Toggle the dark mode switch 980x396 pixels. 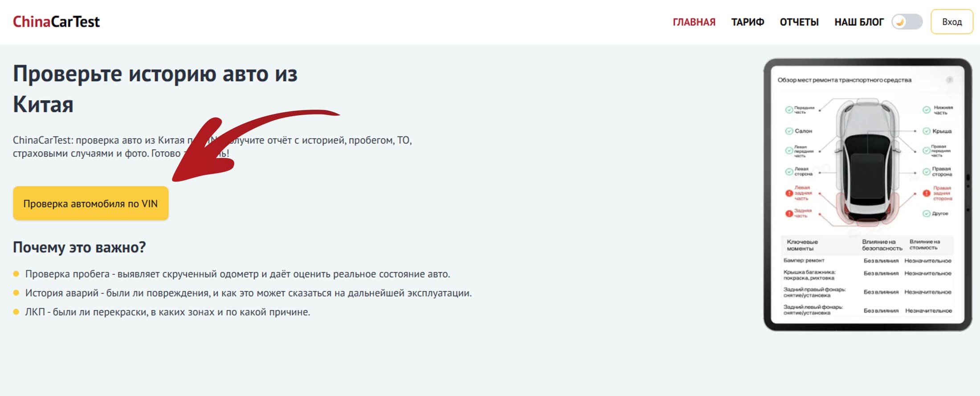click(x=906, y=22)
